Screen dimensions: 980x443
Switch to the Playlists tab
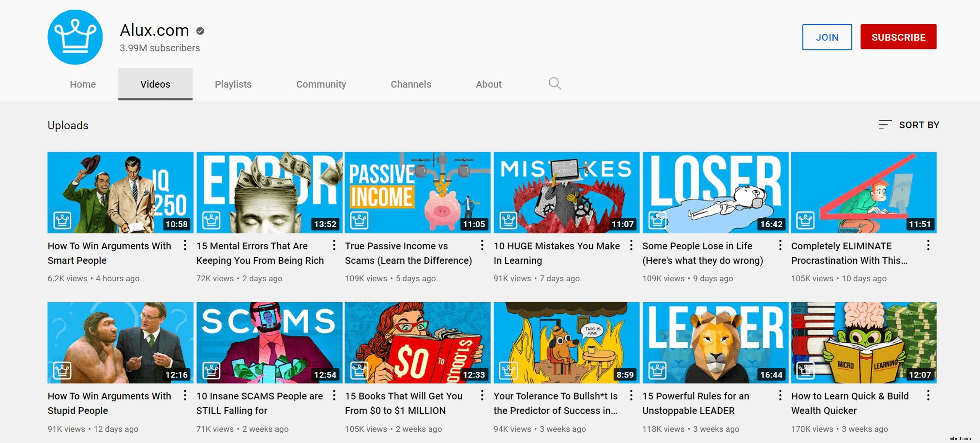click(x=233, y=84)
